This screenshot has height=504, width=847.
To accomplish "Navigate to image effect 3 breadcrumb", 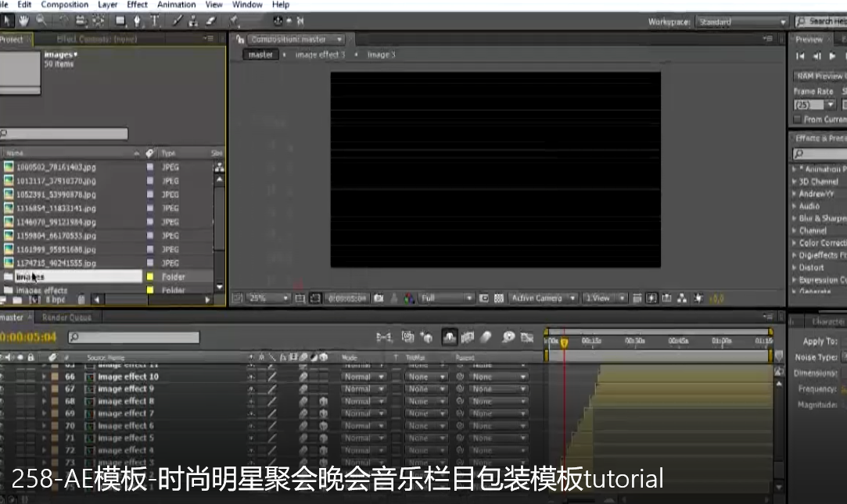I will click(320, 55).
